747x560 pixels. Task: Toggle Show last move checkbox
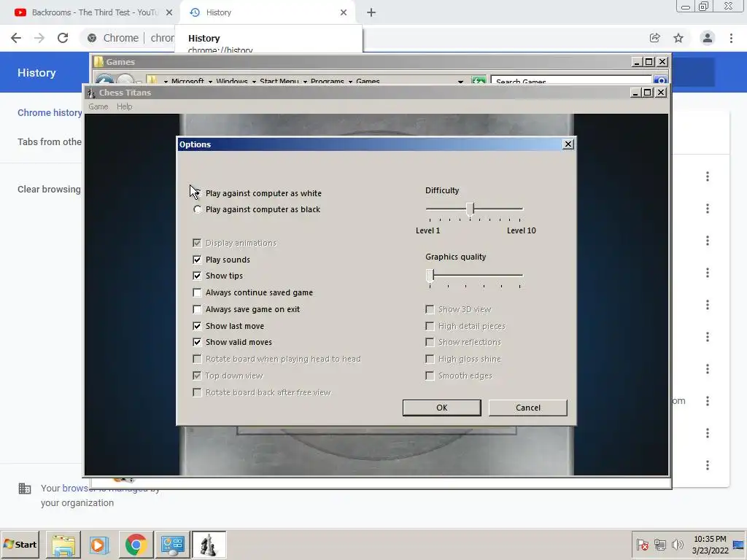(197, 326)
